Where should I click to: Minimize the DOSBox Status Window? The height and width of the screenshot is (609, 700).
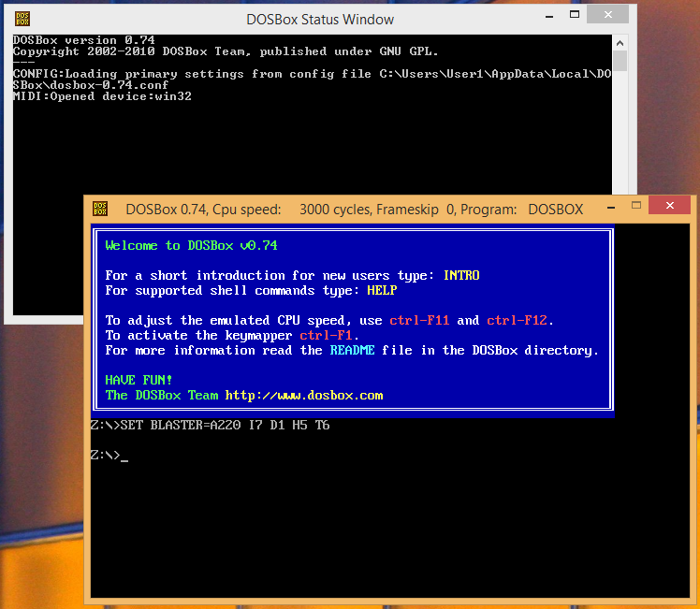coord(549,15)
